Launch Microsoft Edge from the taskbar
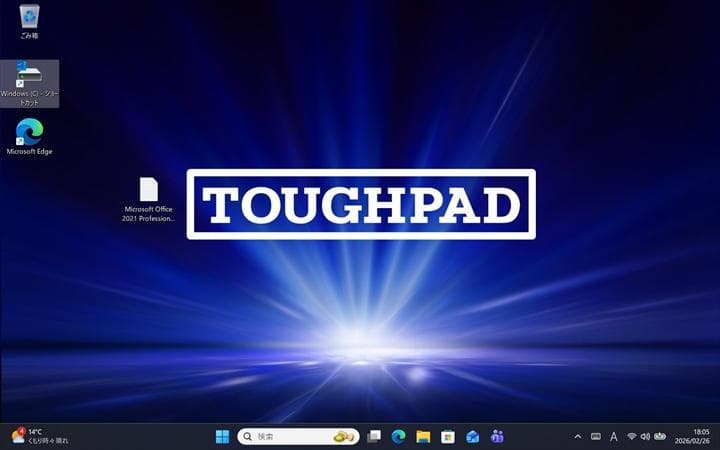 (399, 436)
